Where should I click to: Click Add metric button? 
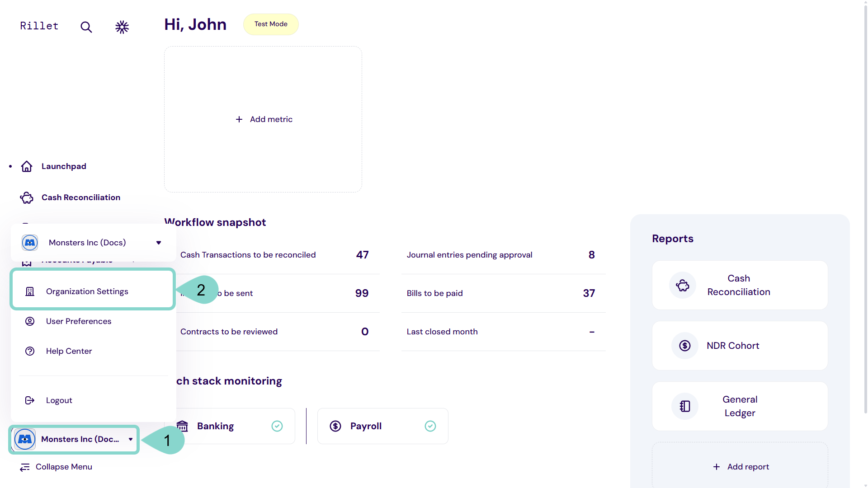pyautogui.click(x=264, y=119)
